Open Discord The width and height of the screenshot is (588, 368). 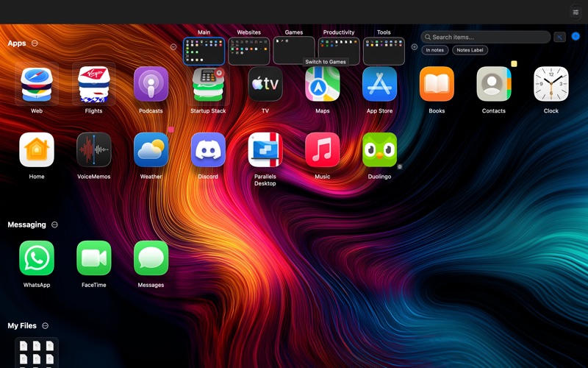click(x=208, y=150)
